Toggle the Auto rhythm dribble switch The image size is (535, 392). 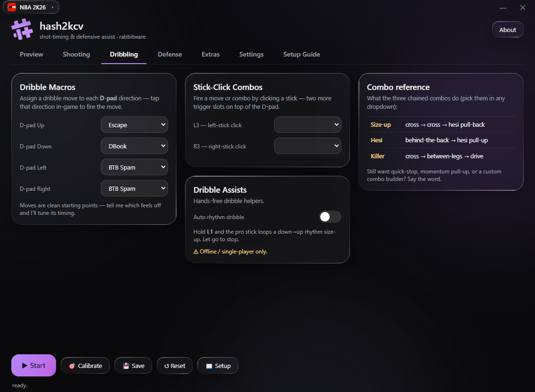point(330,217)
